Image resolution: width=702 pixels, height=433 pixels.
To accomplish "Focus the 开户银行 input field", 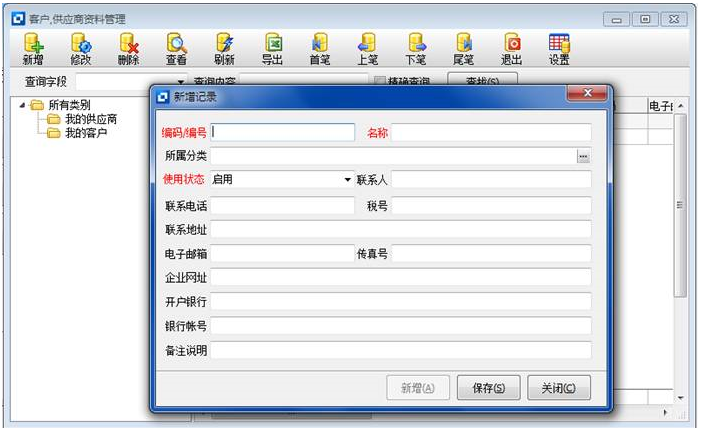I will (401, 302).
